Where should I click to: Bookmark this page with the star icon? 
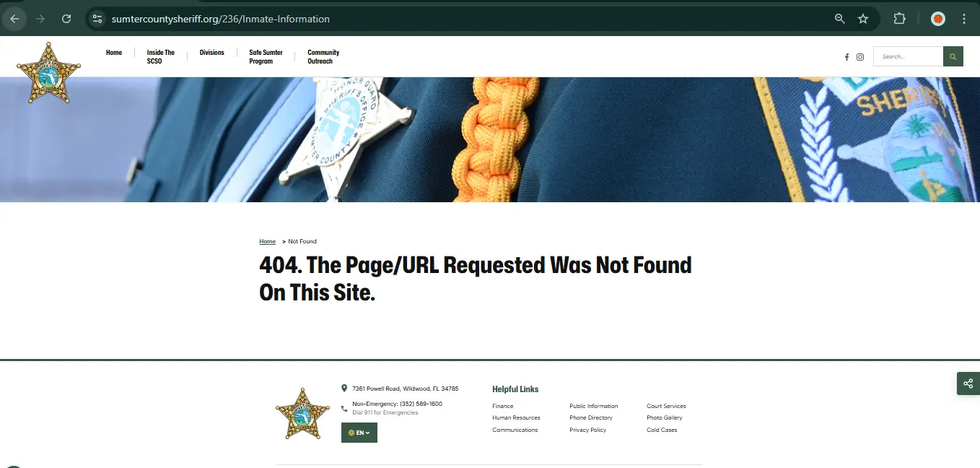tap(863, 19)
